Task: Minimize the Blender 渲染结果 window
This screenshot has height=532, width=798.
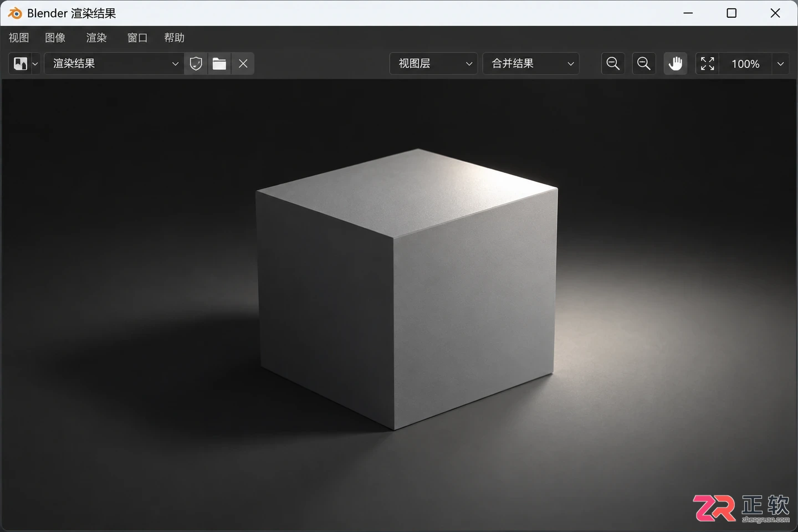Action: (x=688, y=13)
